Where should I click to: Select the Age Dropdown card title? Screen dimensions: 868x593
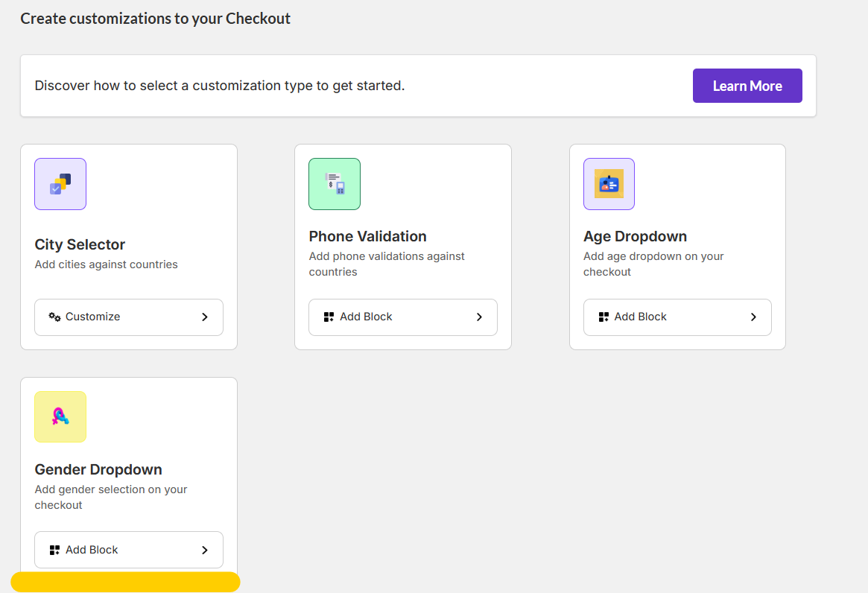click(635, 236)
